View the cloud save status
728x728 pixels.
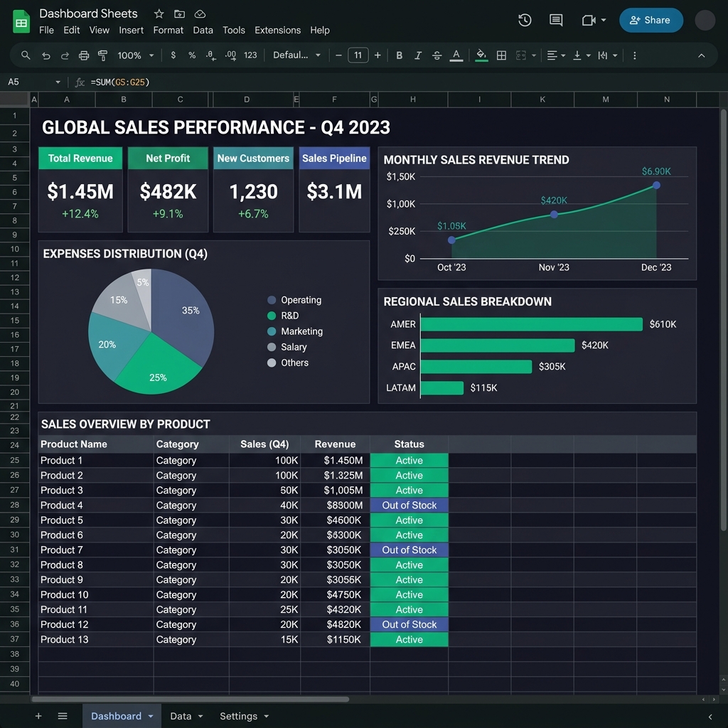(x=200, y=14)
